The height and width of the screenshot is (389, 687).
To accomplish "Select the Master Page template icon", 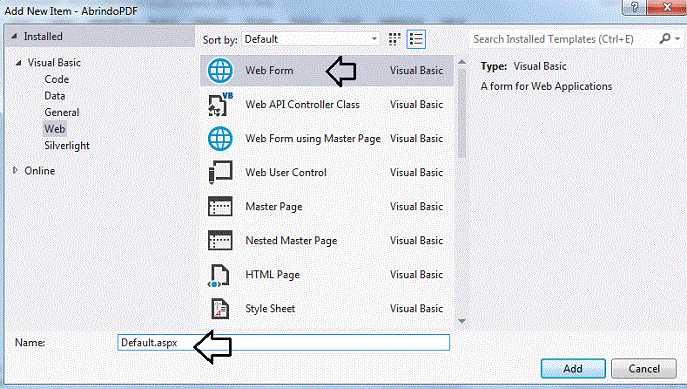I will point(220,206).
